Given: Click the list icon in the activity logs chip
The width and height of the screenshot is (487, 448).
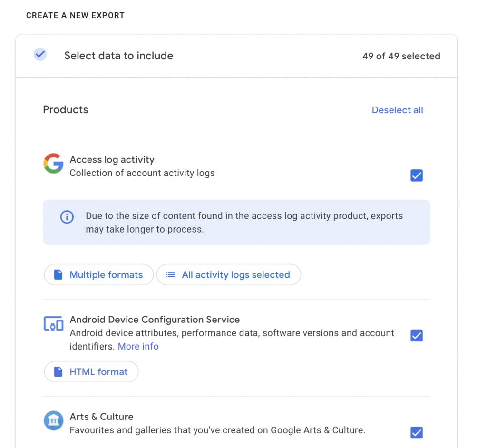Looking at the screenshot, I should click(170, 274).
